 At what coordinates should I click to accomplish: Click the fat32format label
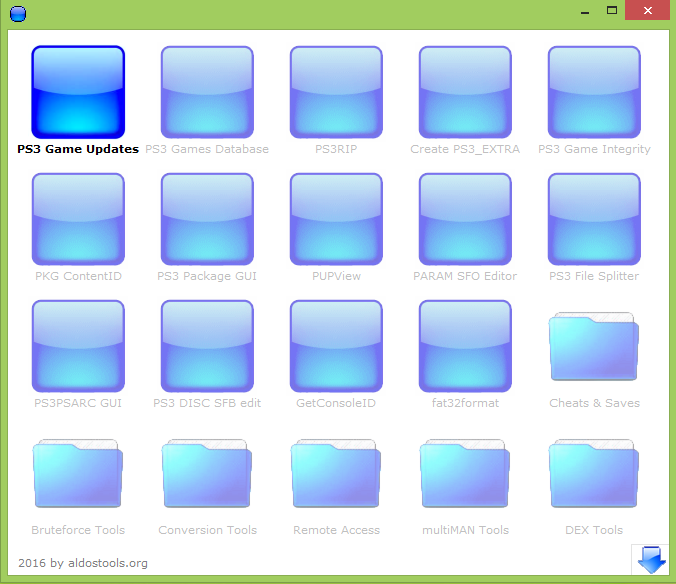465,403
